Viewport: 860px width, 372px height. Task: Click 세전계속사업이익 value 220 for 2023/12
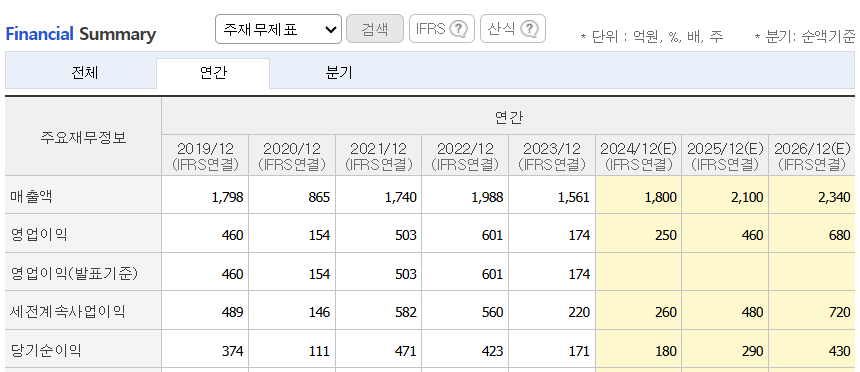[579, 312]
